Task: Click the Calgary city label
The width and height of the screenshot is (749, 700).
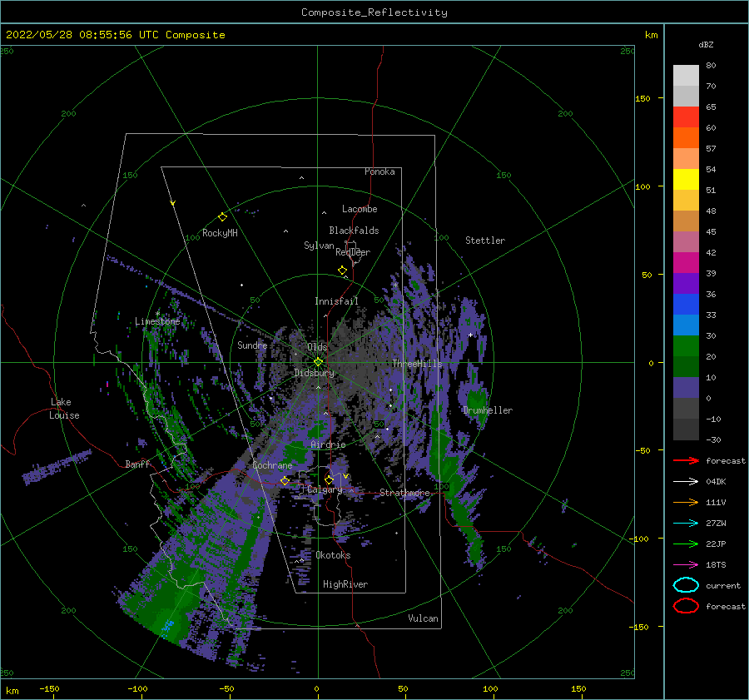Action: click(x=325, y=489)
